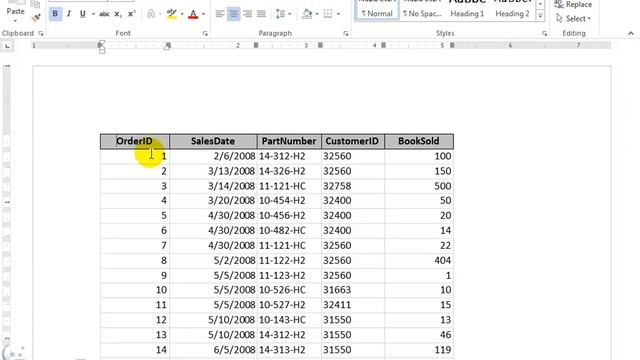This screenshot has width=640, height=360.
Task: Open Styles pane launcher
Action: coord(544,33)
